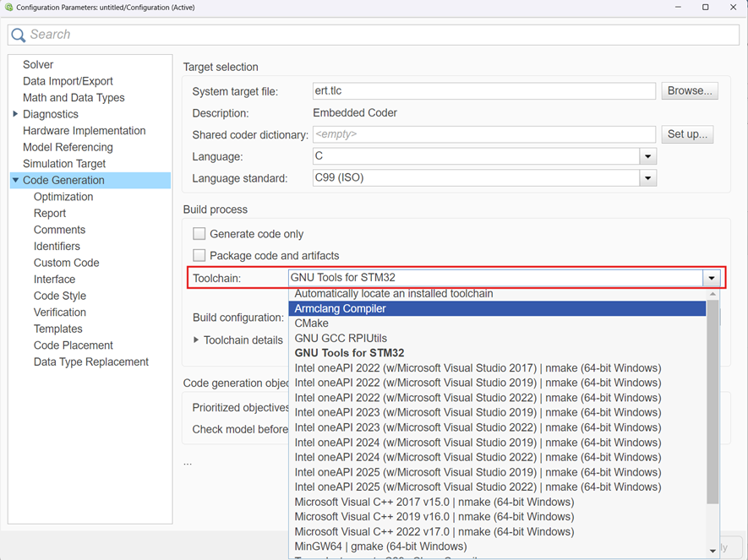Screen dimensions: 748x560
Task: Expand the Diagnostics tree node
Action: 15,114
